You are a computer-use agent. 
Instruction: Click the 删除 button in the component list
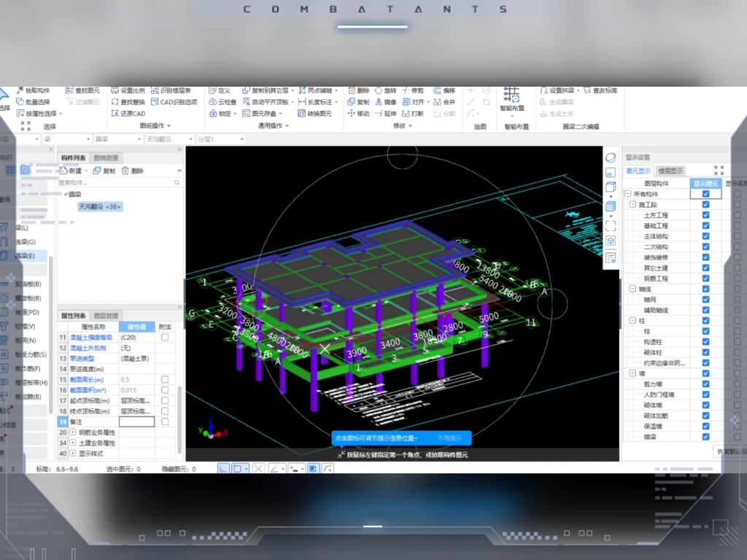click(x=133, y=171)
